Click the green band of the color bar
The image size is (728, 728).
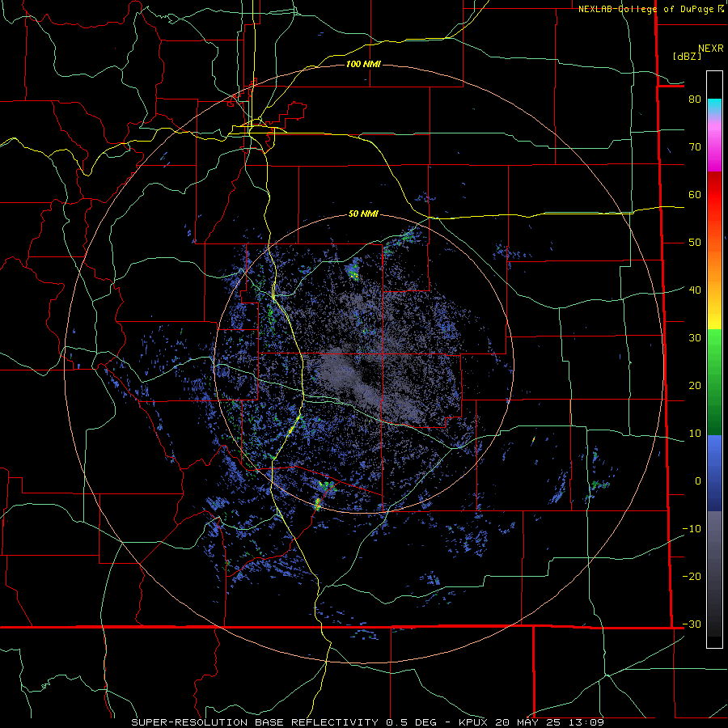pyautogui.click(x=714, y=382)
